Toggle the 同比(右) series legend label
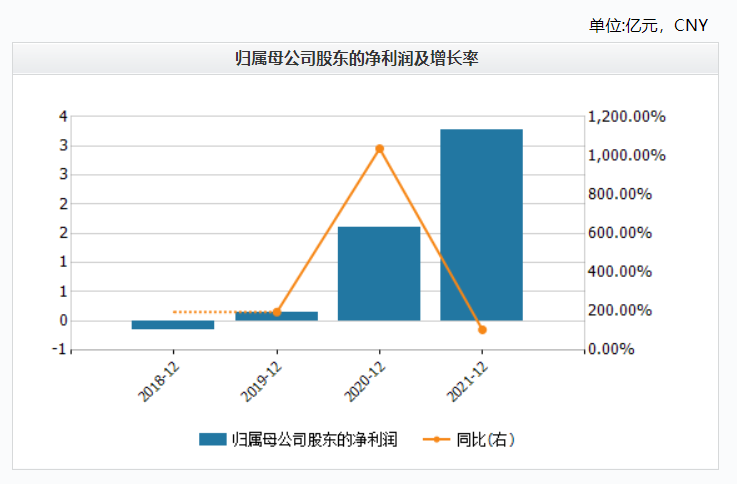Screen dimensions: 737x484 click(x=486, y=439)
